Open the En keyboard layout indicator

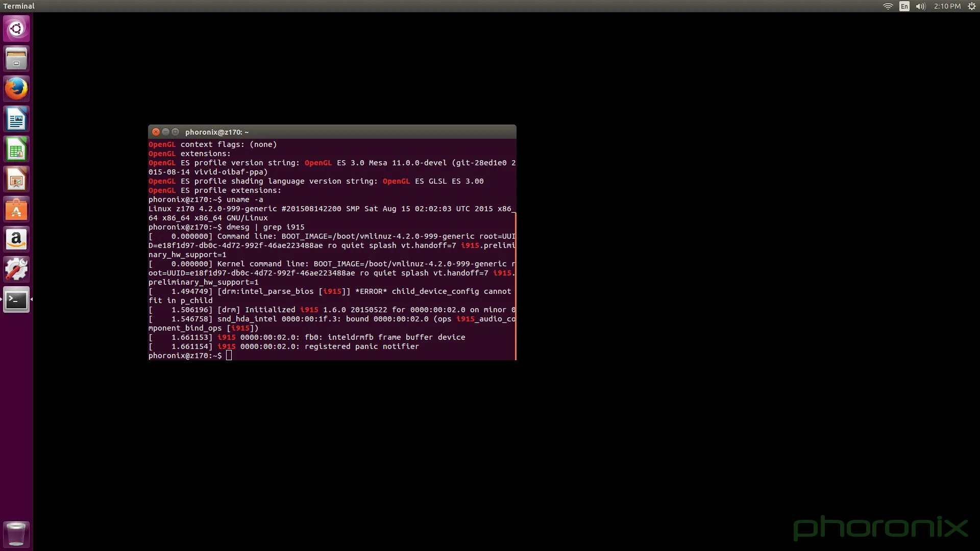pyautogui.click(x=904, y=6)
